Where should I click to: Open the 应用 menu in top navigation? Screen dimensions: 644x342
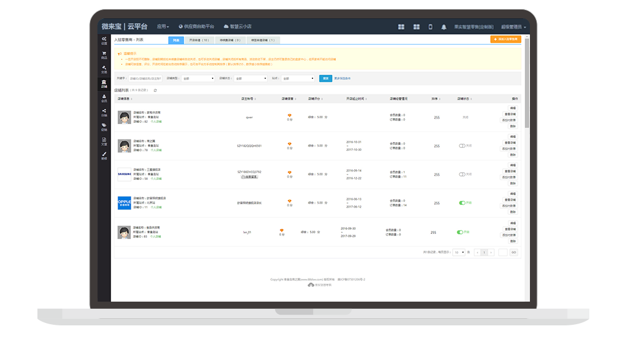[163, 27]
